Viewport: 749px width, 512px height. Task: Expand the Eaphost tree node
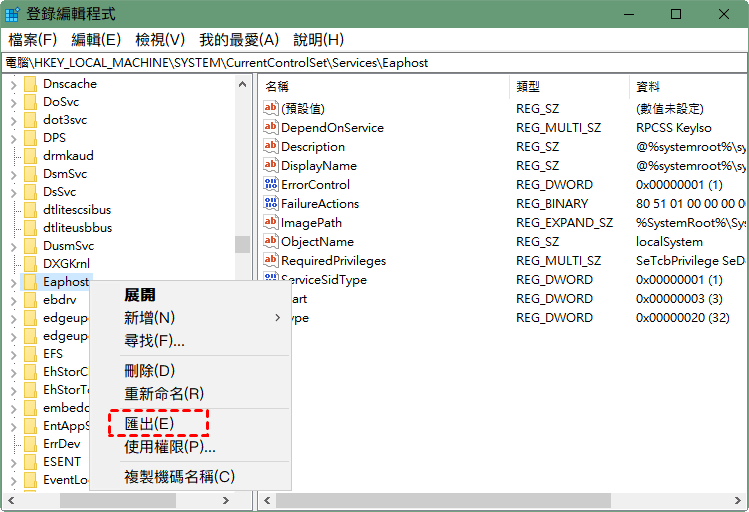pos(13,283)
